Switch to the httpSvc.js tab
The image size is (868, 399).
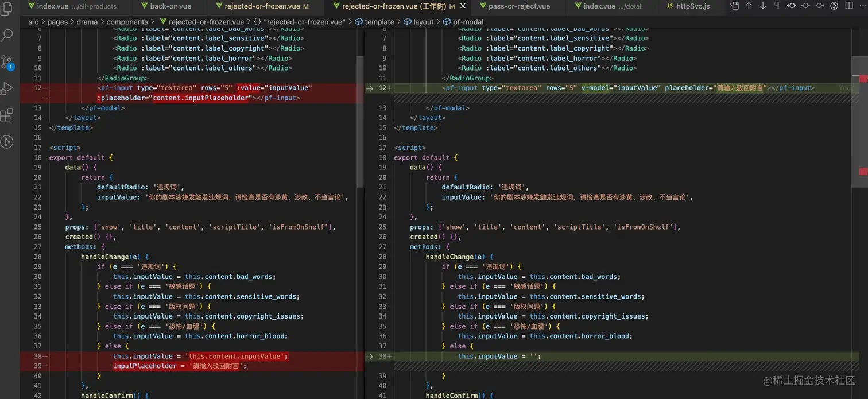coord(688,6)
